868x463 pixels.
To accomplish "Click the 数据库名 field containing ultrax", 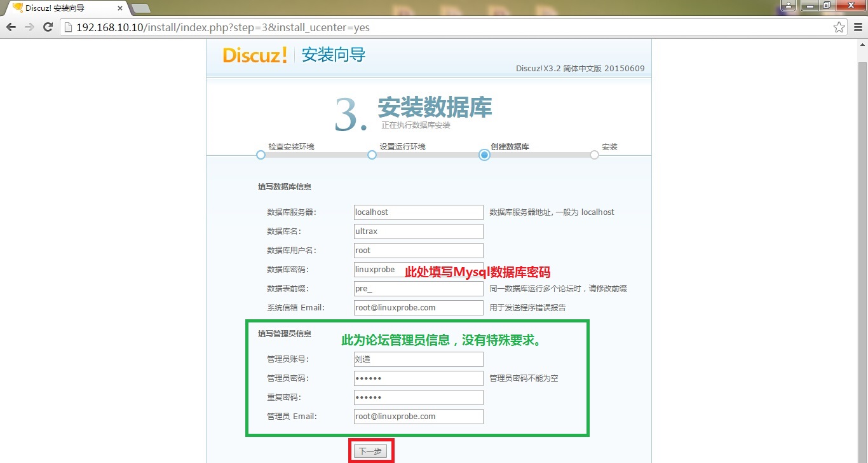I will [418, 231].
